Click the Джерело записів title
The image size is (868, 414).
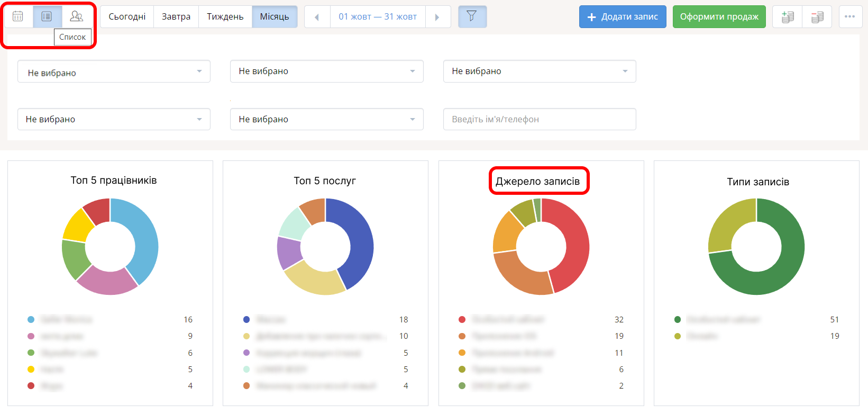click(x=537, y=182)
